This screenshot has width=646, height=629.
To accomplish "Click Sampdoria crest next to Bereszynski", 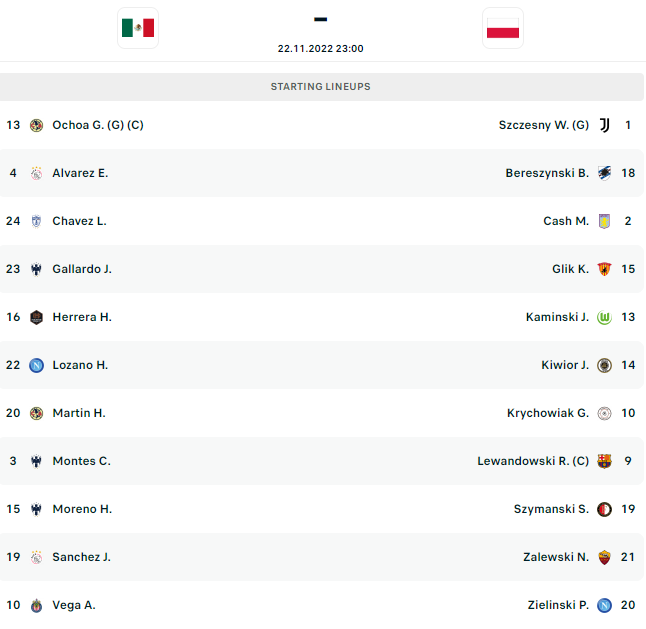I will 604,173.
